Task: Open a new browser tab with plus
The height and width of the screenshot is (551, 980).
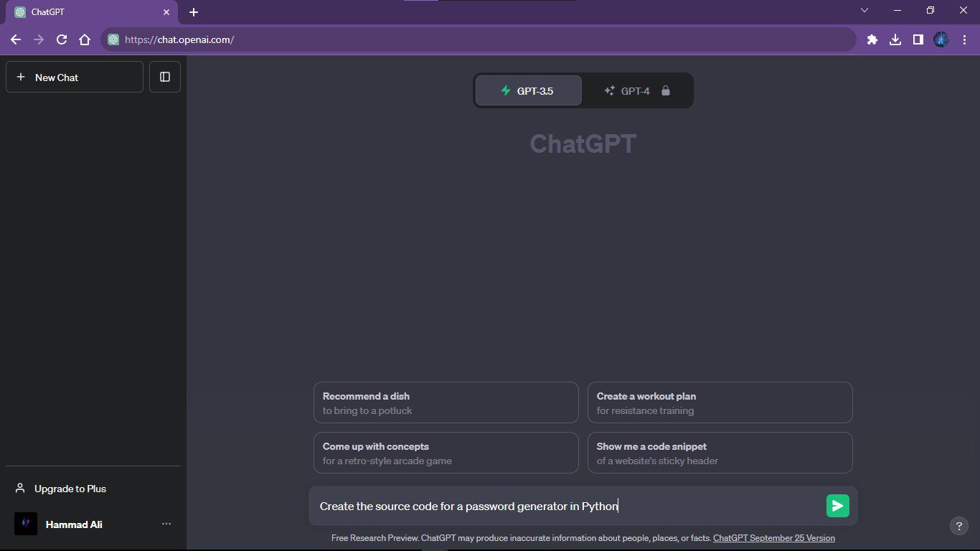Action: coord(194,12)
